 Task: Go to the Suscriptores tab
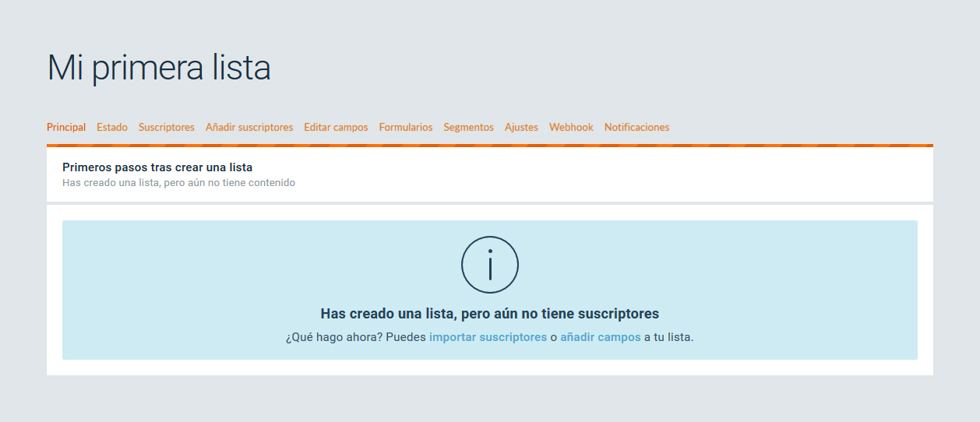coord(167,127)
